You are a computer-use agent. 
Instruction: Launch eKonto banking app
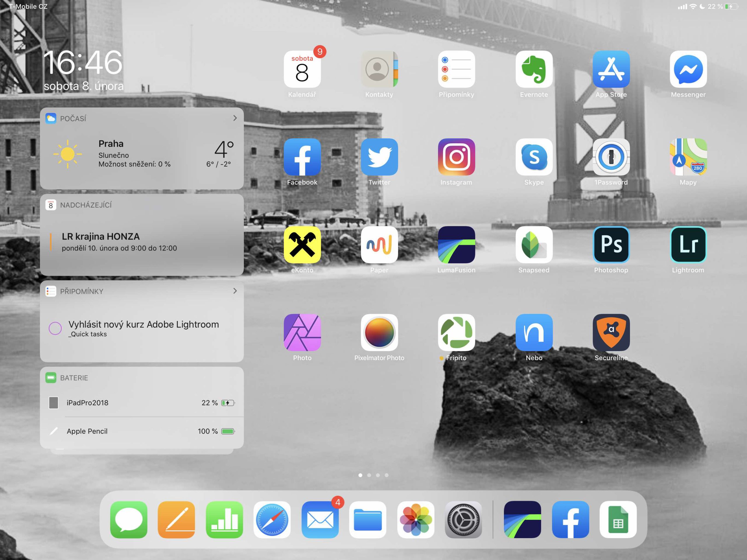(302, 245)
